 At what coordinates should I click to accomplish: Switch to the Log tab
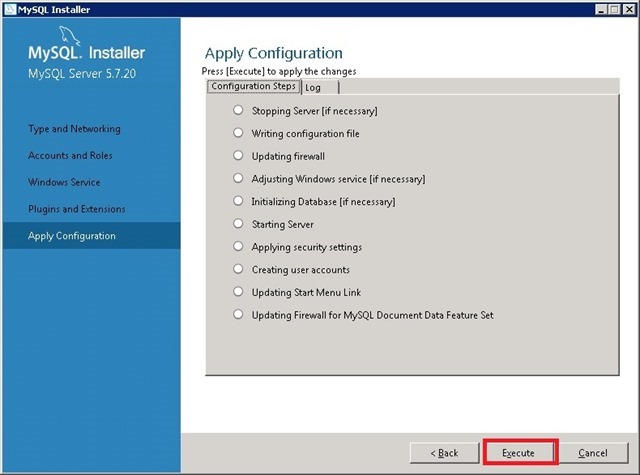point(320,87)
